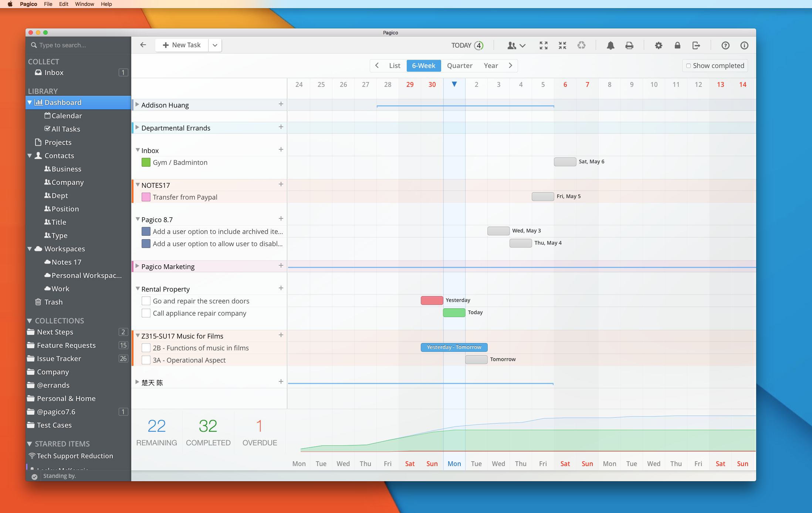Open All Tasks in sidebar

click(78, 129)
